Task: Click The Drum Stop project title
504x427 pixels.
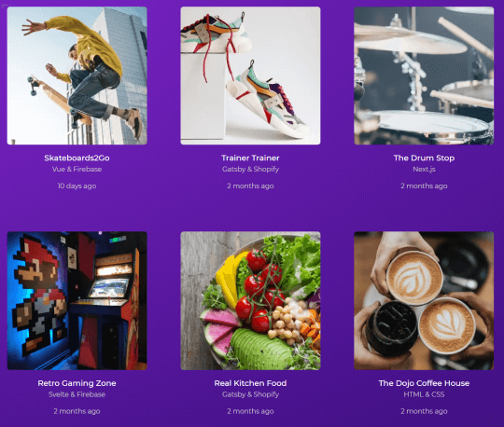Action: click(x=424, y=158)
